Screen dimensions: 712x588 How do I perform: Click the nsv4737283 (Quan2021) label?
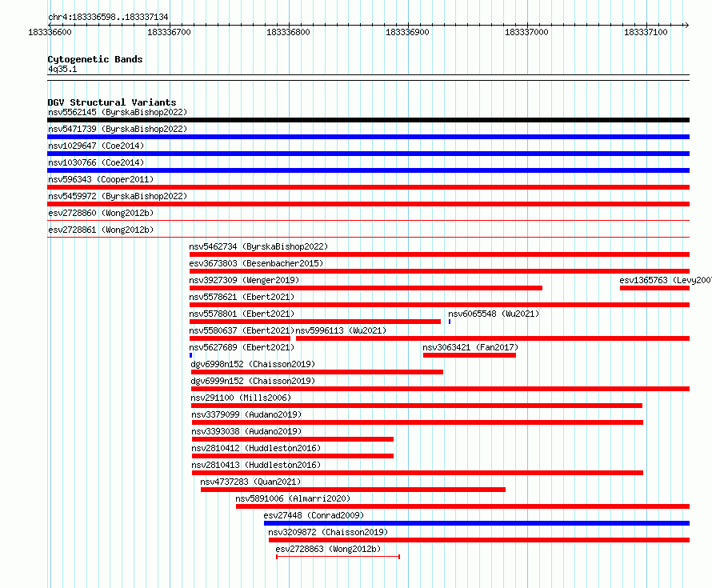(250, 482)
